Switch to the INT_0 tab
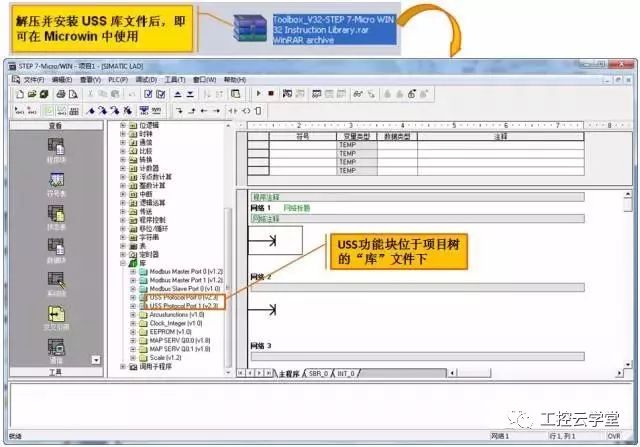640x447 pixels. (346, 374)
